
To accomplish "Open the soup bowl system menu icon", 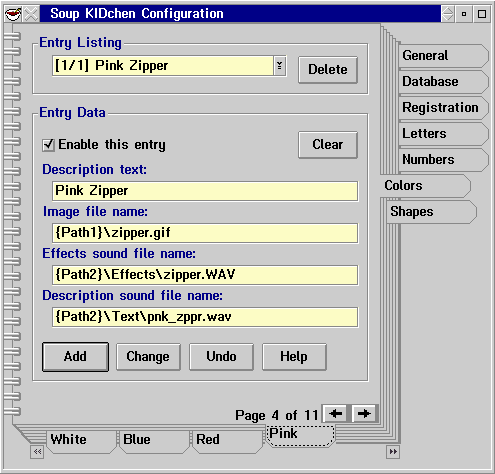I will (x=14, y=14).
